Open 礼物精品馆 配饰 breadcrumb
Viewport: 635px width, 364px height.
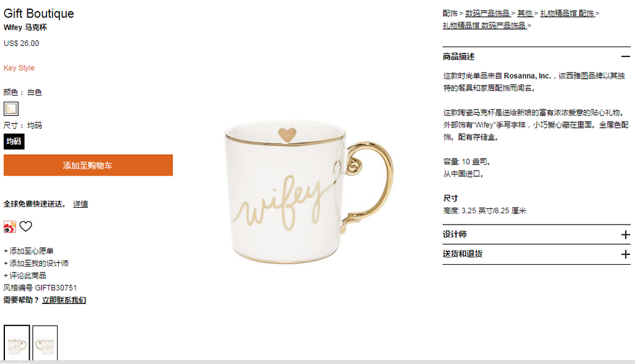(x=567, y=14)
